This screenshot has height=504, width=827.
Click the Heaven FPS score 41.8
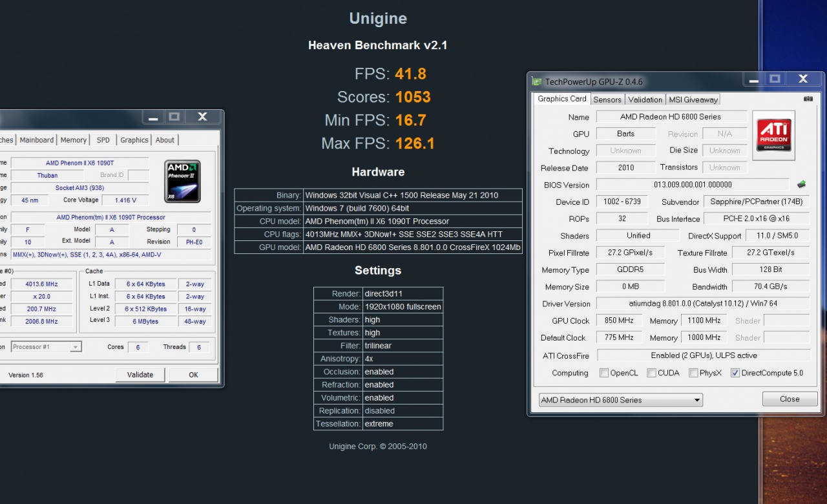click(x=411, y=74)
